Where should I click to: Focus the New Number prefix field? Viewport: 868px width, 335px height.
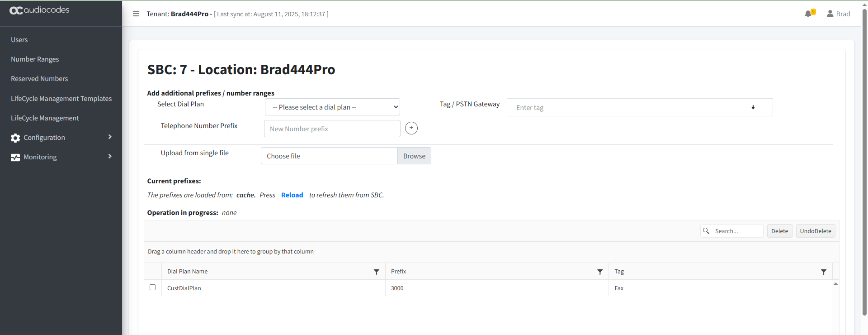(332, 129)
